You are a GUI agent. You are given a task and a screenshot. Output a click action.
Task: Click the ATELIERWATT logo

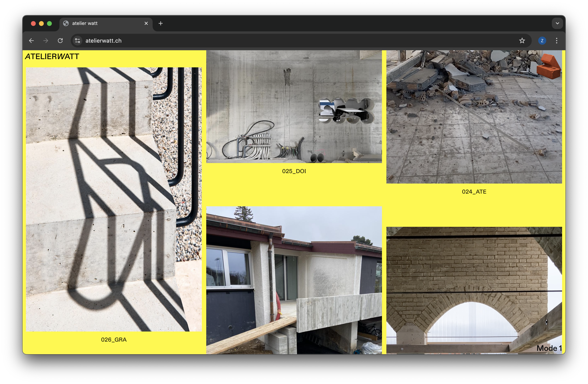(52, 57)
